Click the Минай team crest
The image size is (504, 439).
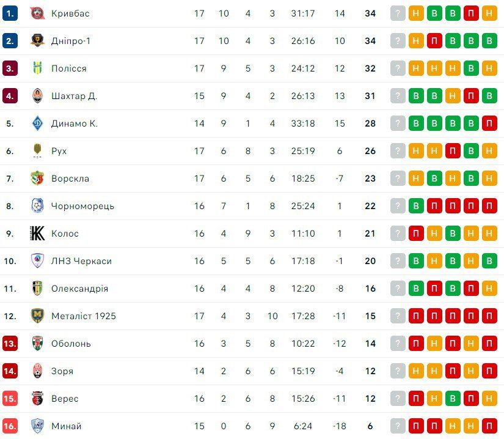[37, 426]
